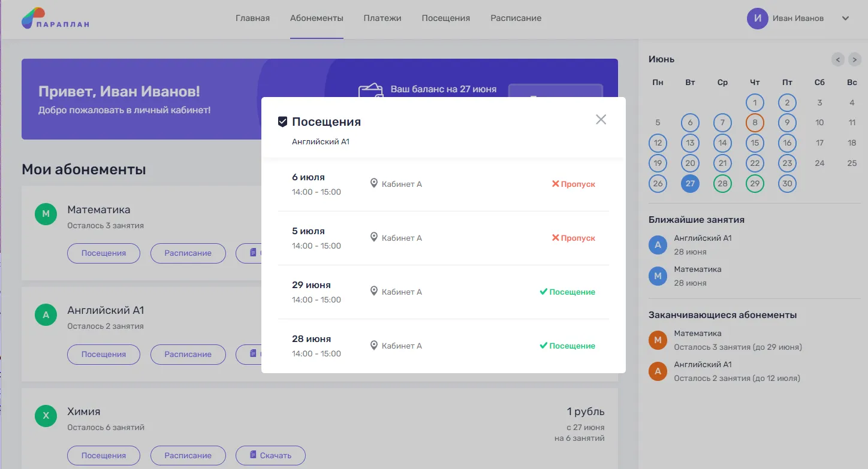This screenshot has width=868, height=469.
Task: Click the Параплан logo
Action: (x=55, y=19)
